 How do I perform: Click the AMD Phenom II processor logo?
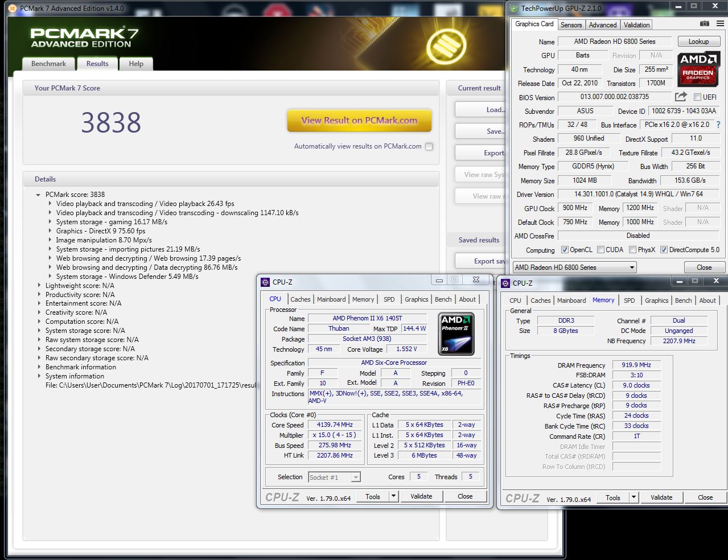[456, 335]
